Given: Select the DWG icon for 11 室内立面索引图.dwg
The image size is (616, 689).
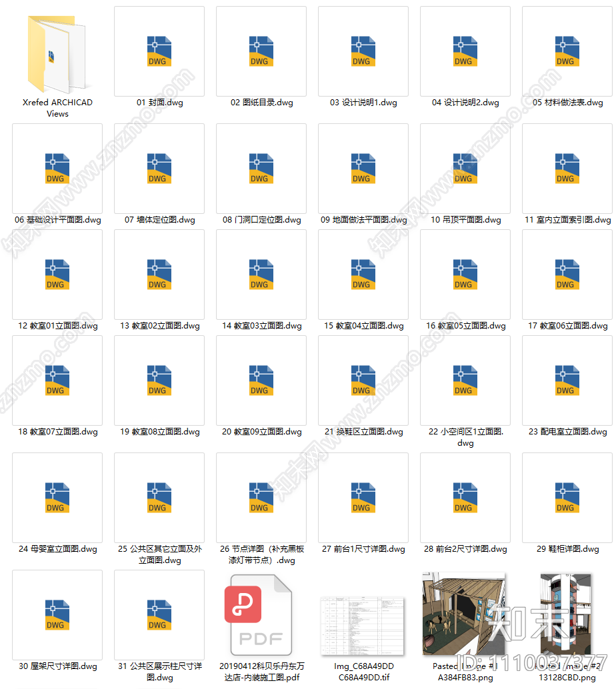Looking at the screenshot, I should pyautogui.click(x=567, y=169).
